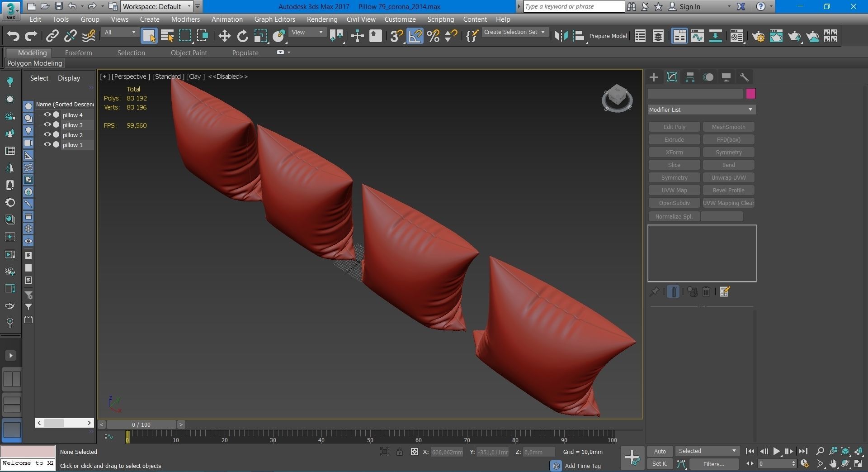Open the Graph Editors menu
This screenshot has height=472, width=868.
[274, 19]
